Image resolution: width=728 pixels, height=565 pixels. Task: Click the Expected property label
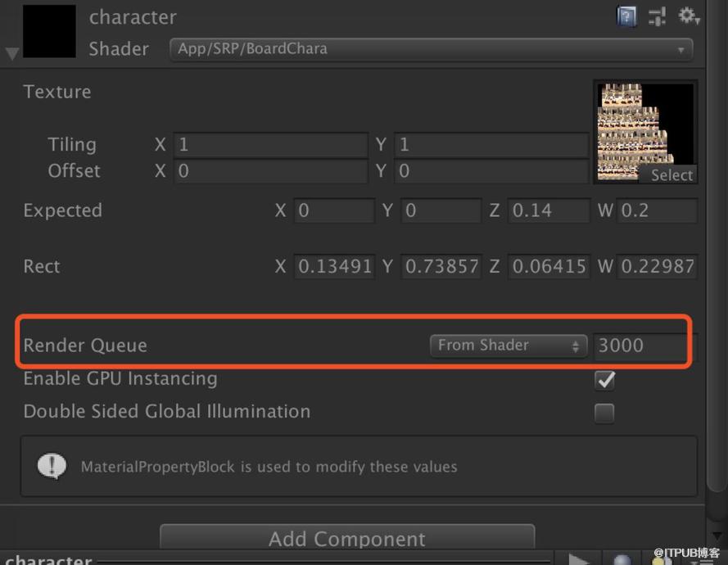pos(63,210)
